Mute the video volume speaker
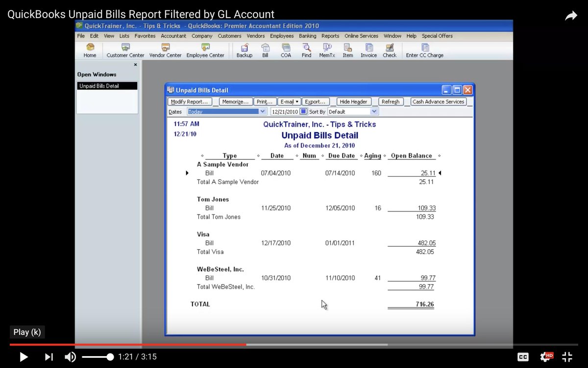Screen dimensions: 588x368 tap(70, 357)
